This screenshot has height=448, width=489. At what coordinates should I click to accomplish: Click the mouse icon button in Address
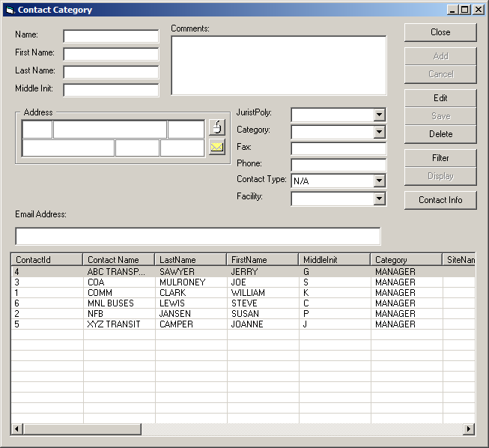216,127
